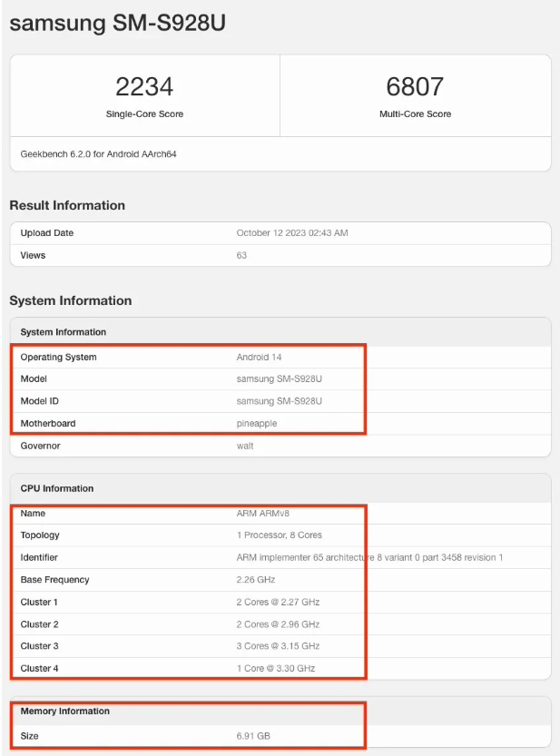Click Geekbench 6.2.0 for Android AArch64 text
The width and height of the screenshot is (560, 756).
coord(98,154)
